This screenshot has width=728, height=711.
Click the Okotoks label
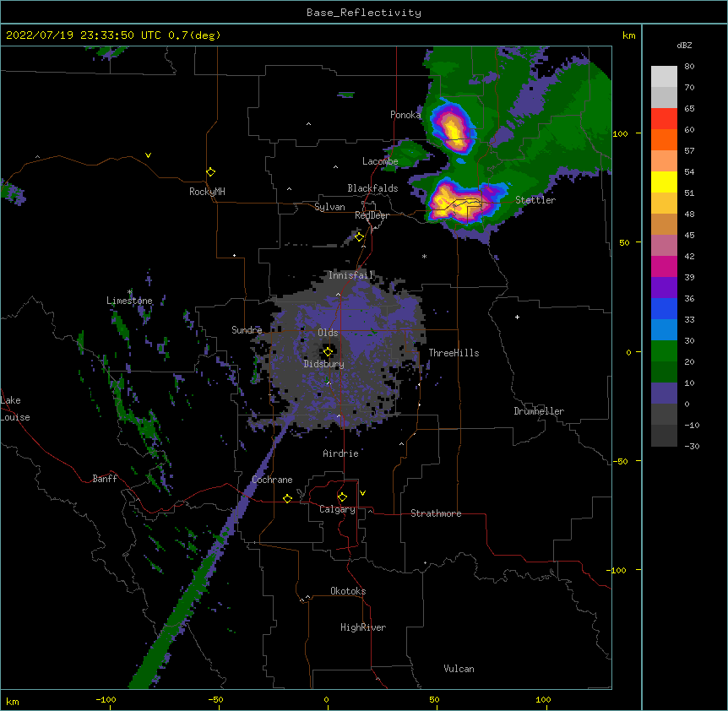coord(348,591)
